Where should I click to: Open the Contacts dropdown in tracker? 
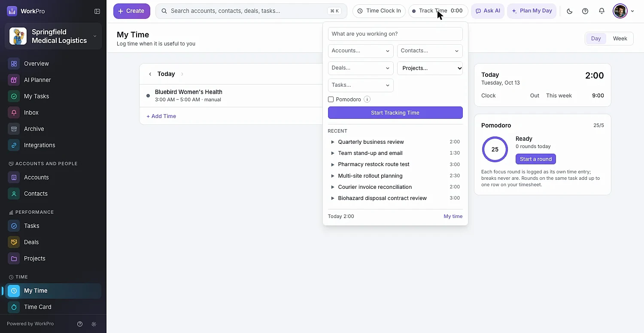click(x=430, y=51)
